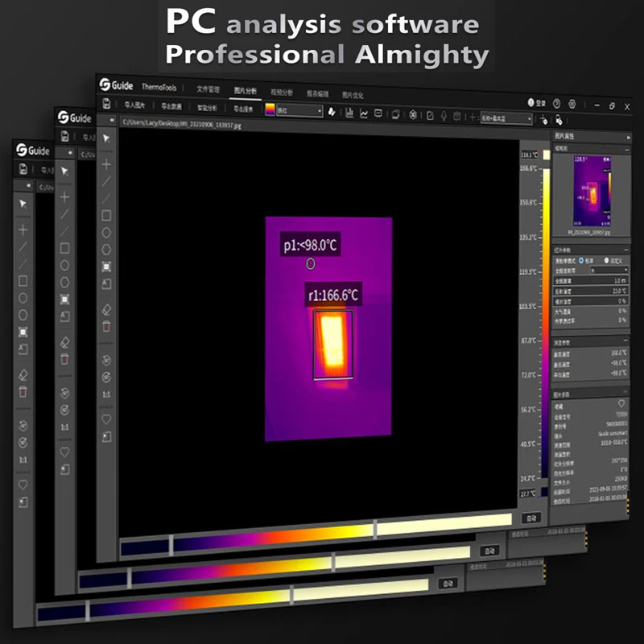Screen dimensions: 644x644
Task: Click the 导出数据 button
Action: point(171,106)
